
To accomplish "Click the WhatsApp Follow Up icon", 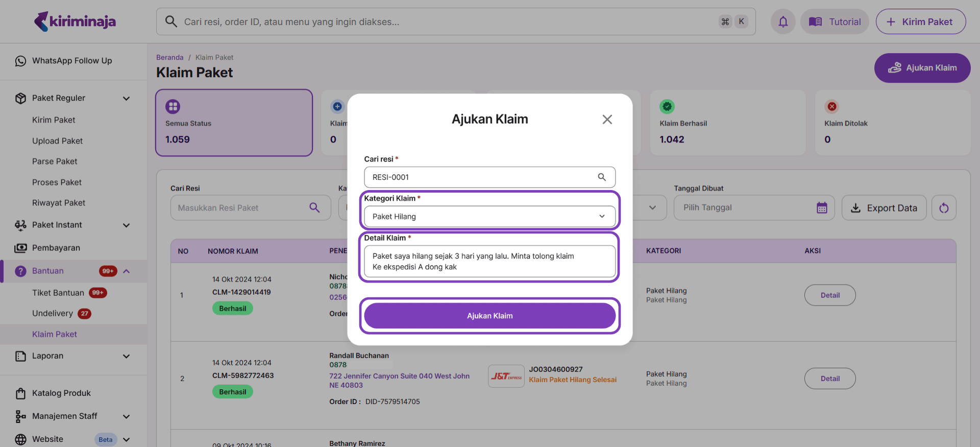I will (x=20, y=61).
